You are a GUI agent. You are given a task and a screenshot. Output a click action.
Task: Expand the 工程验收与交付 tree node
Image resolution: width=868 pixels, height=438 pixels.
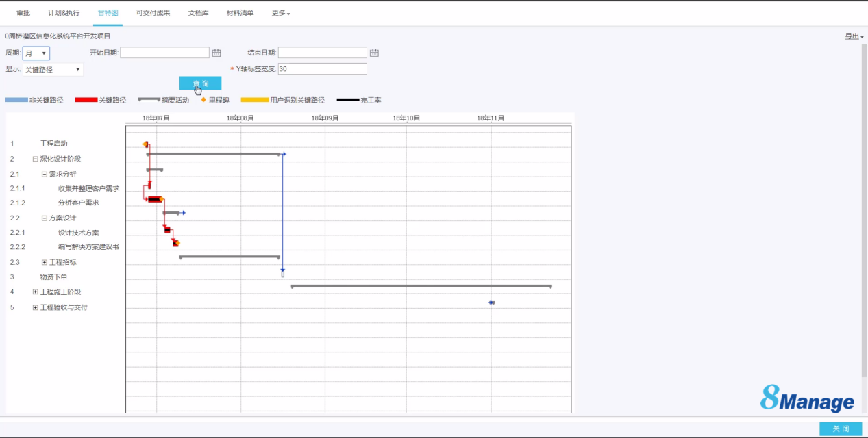36,307
